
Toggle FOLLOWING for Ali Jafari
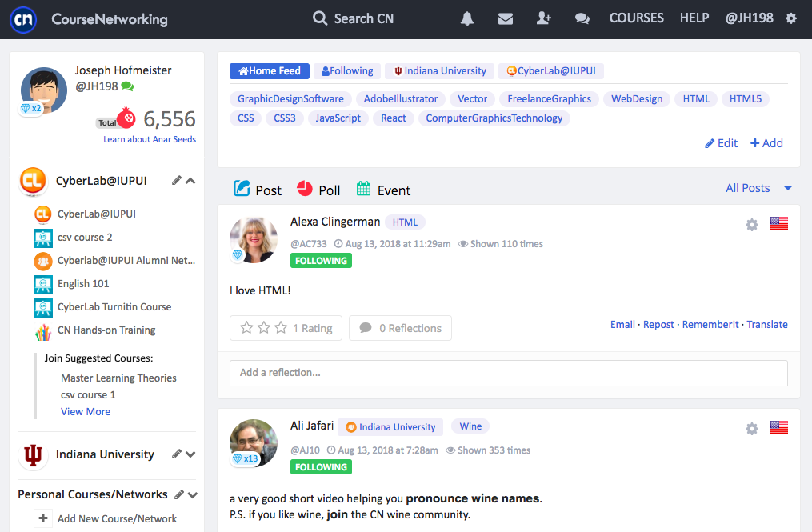[321, 466]
